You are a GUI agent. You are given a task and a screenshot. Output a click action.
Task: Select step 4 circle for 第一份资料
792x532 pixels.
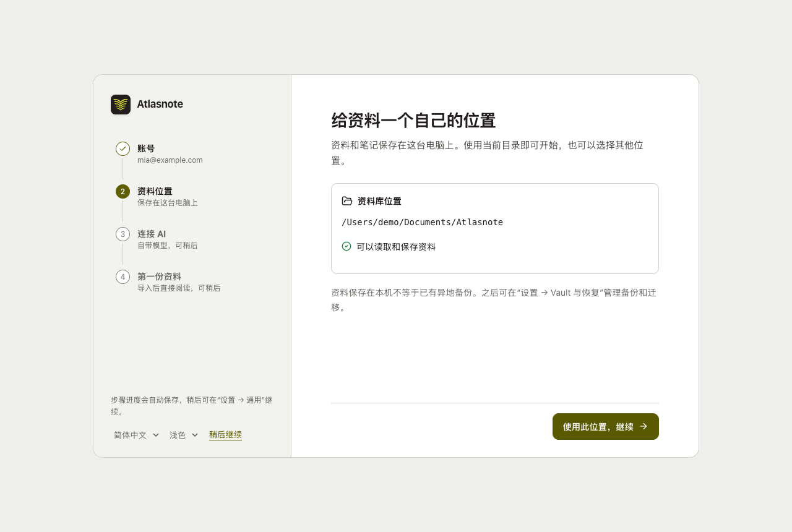[x=123, y=277]
